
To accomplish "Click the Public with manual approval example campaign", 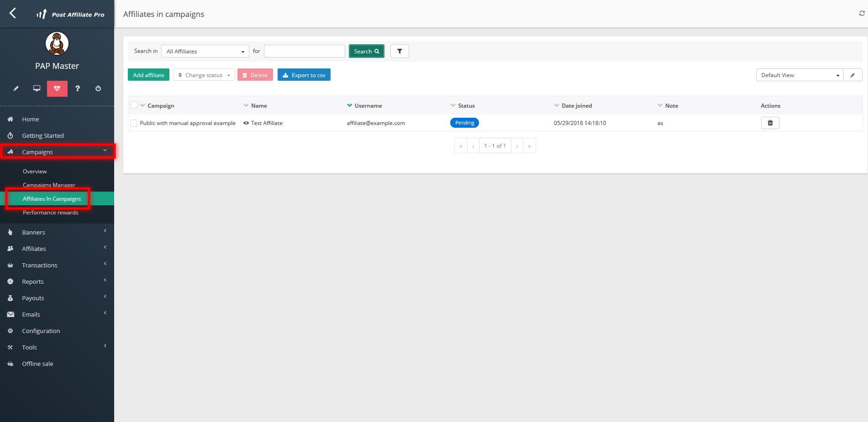I will (x=188, y=123).
